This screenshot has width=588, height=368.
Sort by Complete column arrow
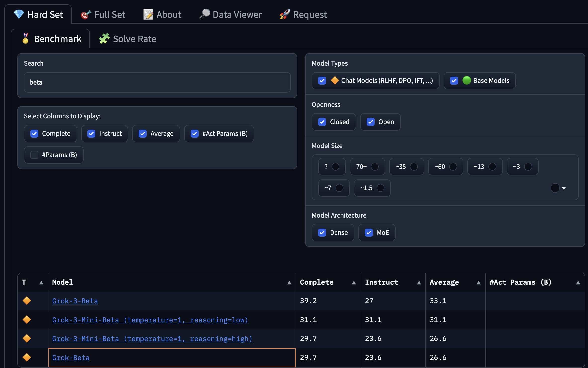click(354, 283)
